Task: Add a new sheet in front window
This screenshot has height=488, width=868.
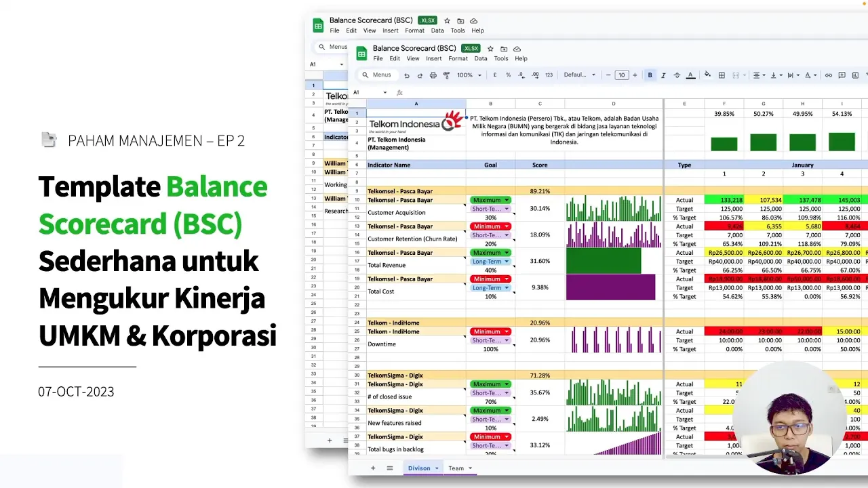Action: 373,468
